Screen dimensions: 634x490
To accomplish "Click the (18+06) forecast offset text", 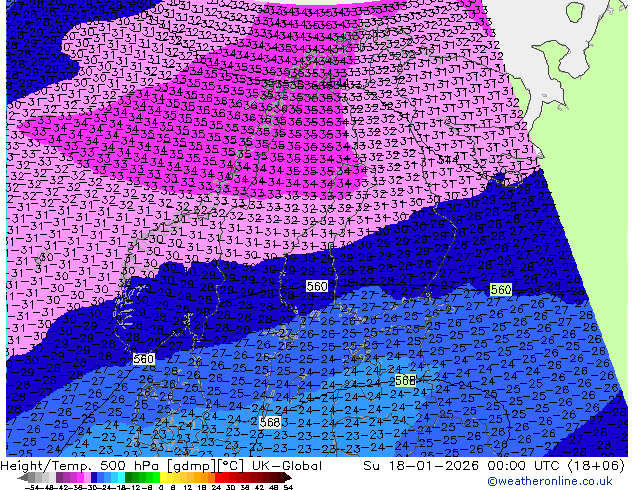I will click(x=596, y=466).
